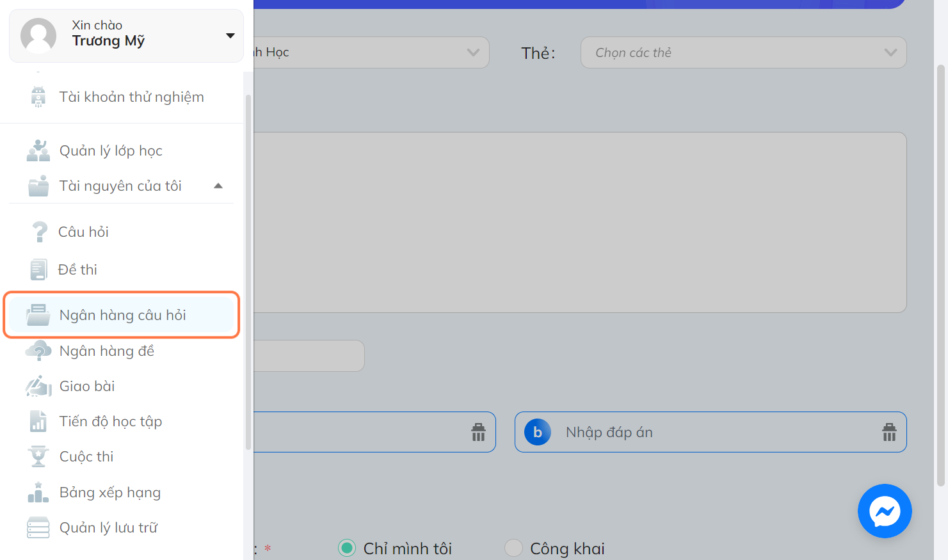948x560 pixels.
Task: Open Tiến độ học tập label
Action: (x=111, y=421)
